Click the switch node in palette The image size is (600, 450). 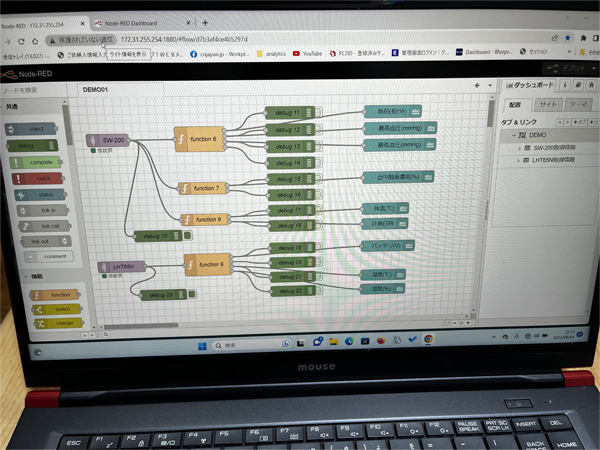click(57, 309)
